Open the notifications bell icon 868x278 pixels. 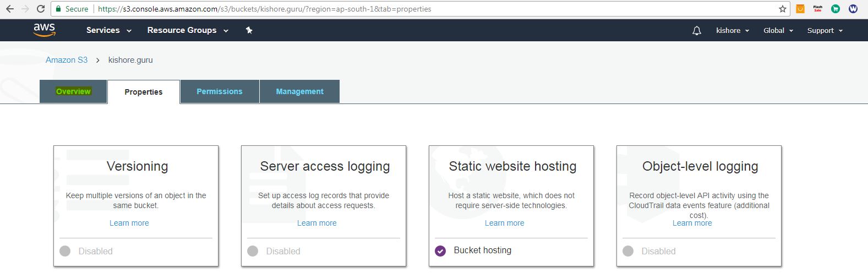coord(696,31)
